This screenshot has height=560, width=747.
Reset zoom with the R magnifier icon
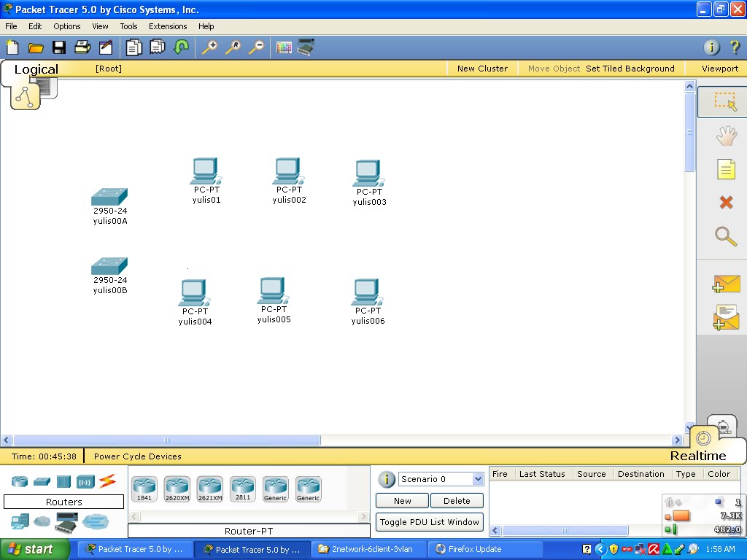(x=233, y=47)
